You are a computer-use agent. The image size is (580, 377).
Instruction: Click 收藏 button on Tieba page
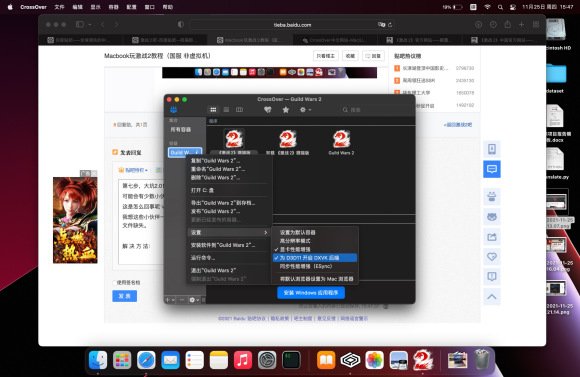pyautogui.click(x=350, y=56)
